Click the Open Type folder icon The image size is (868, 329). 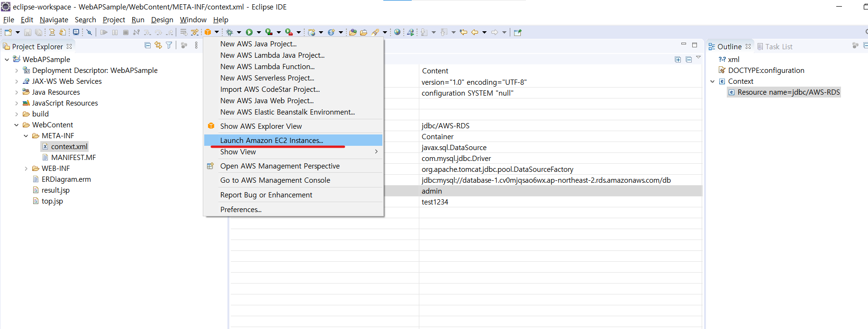[353, 32]
